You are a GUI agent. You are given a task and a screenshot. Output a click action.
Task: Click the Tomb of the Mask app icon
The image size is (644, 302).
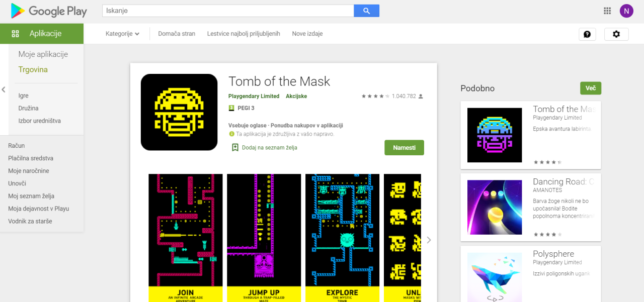click(x=179, y=112)
